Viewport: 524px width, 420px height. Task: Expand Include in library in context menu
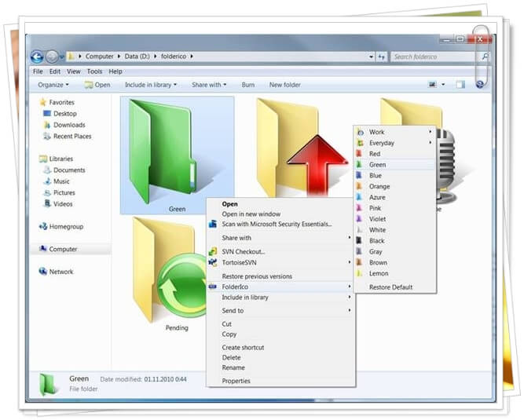[x=280, y=297]
